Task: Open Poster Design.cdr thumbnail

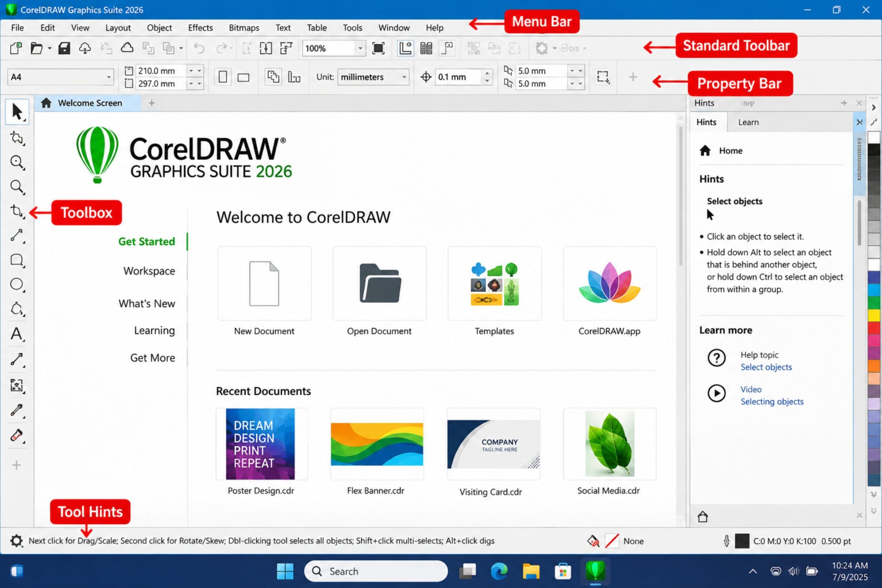Action: pos(261,444)
